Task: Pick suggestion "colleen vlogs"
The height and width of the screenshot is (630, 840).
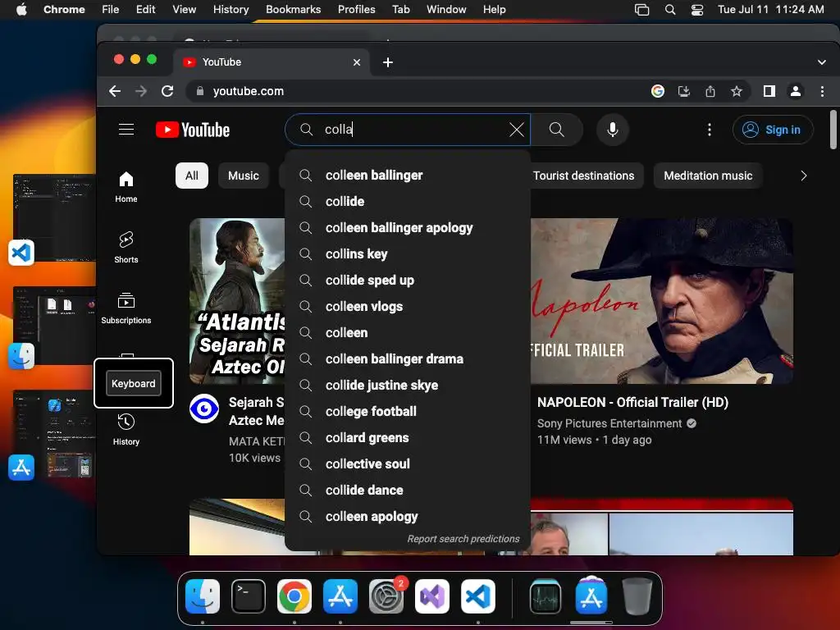Action: tap(408, 307)
